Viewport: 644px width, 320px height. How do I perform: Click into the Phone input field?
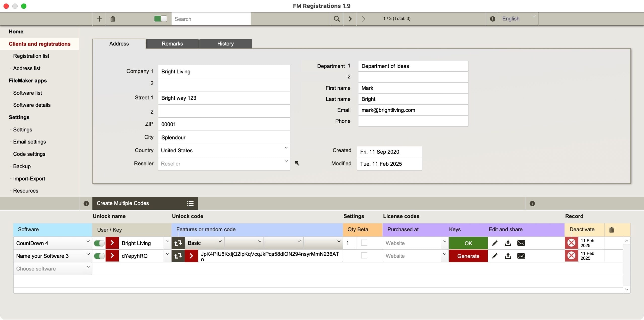(413, 121)
